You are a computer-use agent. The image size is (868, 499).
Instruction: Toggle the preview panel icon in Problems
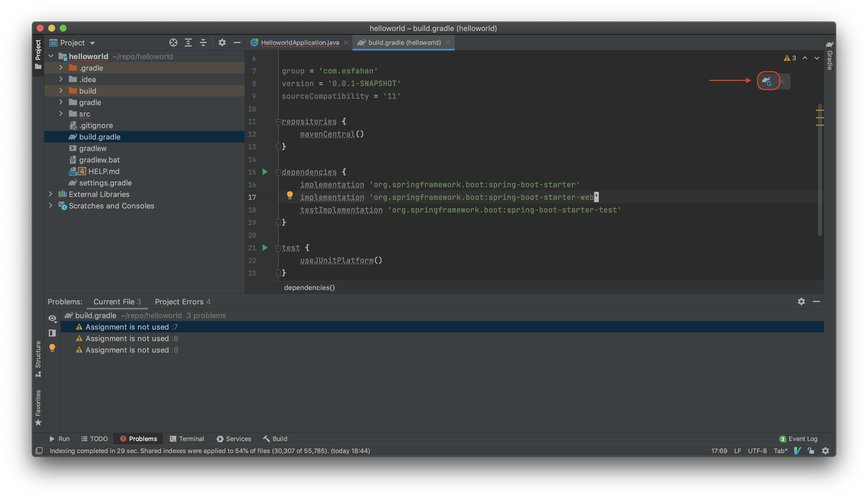point(52,333)
